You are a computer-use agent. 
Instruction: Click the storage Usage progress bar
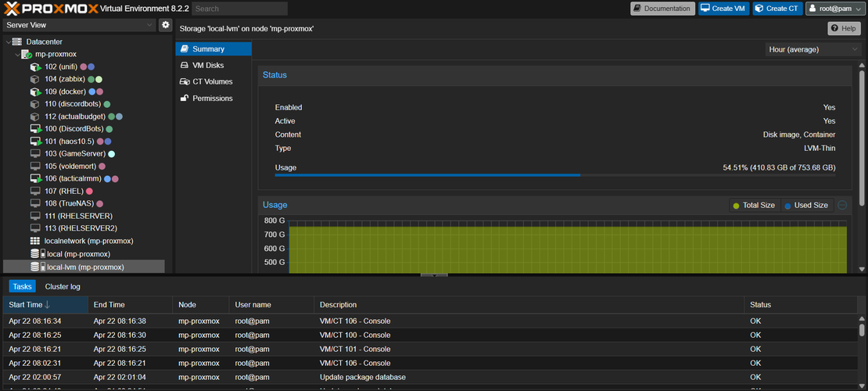(x=555, y=175)
